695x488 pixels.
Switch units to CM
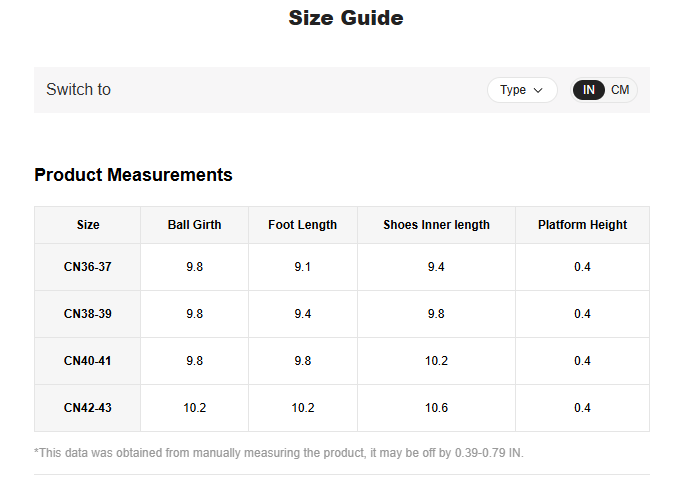tap(620, 90)
